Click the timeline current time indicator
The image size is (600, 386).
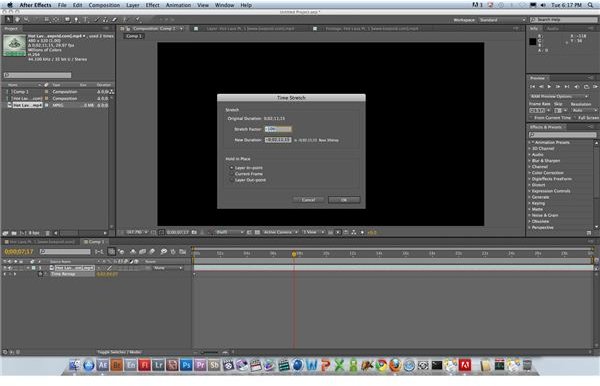pos(294,254)
